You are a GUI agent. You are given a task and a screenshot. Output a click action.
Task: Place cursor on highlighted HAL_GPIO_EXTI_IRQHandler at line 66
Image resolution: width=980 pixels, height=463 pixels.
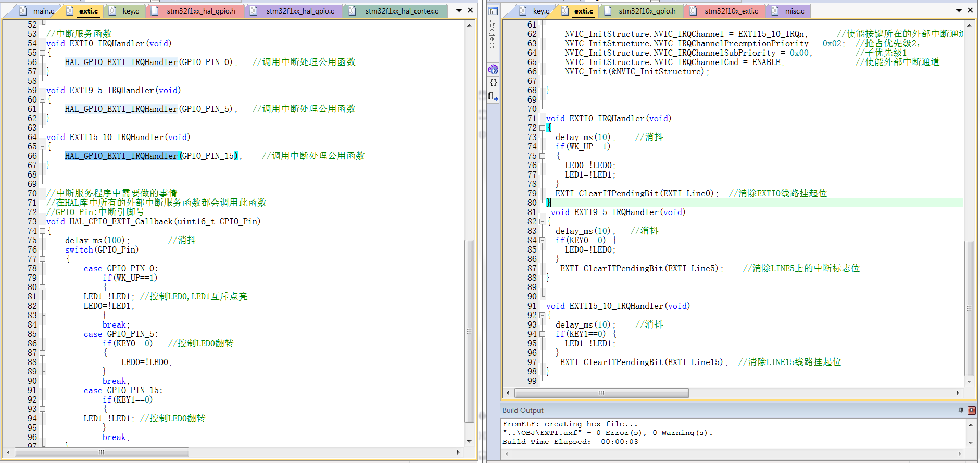point(121,156)
